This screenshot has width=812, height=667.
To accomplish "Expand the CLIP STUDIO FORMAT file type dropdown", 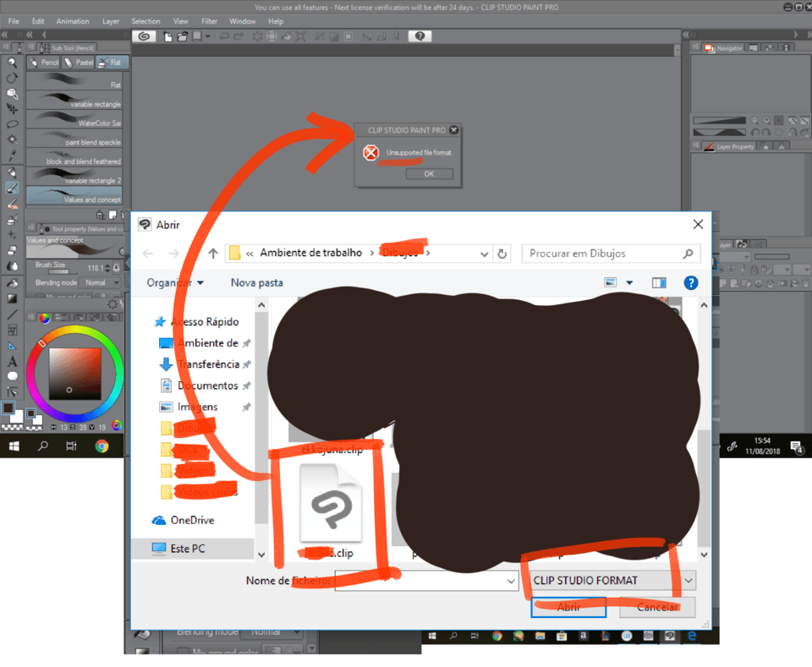I will (x=689, y=581).
